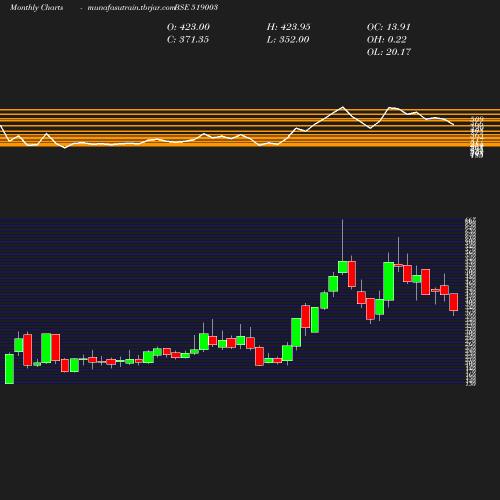The width and height of the screenshot is (500, 500).
Task: Click the 'OC: 13.91' value
Action: [x=389, y=27]
